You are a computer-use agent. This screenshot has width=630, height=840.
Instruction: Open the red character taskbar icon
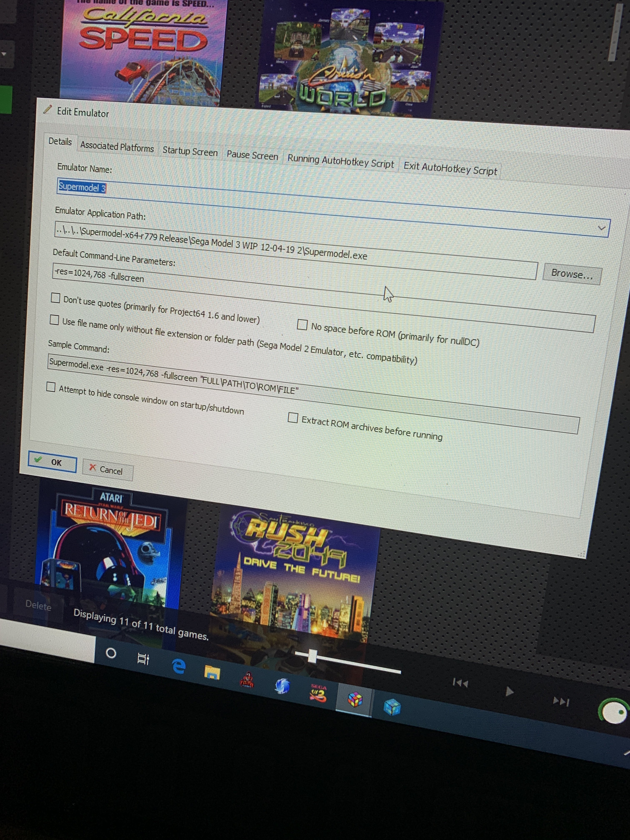247,680
